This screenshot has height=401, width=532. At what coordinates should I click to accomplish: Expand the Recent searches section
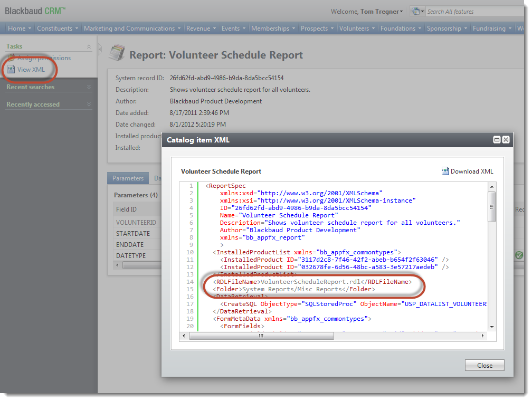(89, 87)
